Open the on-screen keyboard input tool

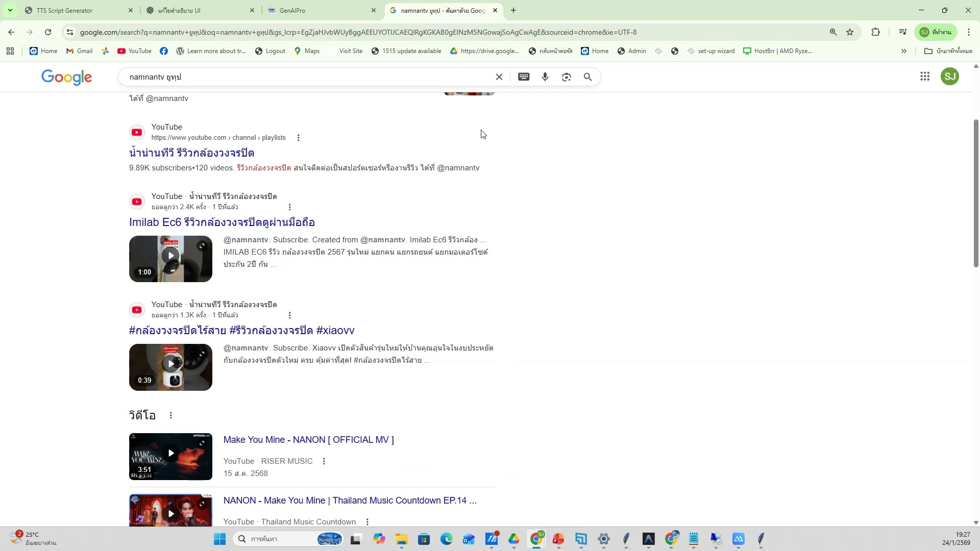tap(524, 77)
